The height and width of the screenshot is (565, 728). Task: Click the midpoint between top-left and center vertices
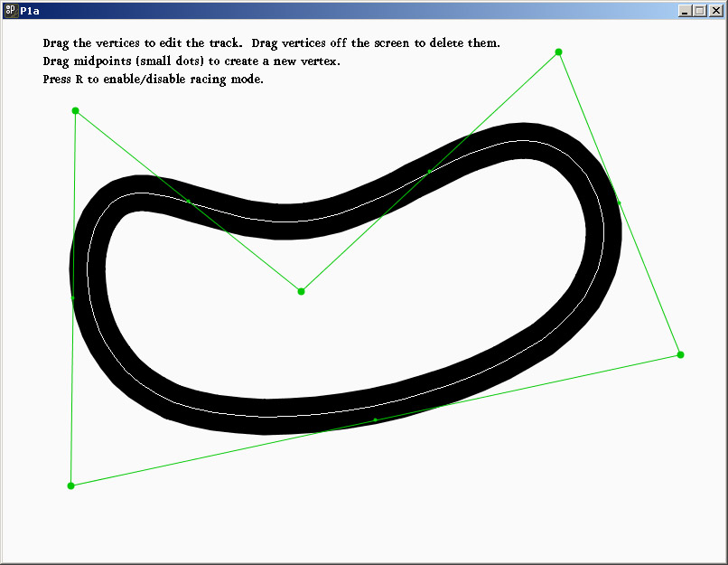tap(189, 202)
